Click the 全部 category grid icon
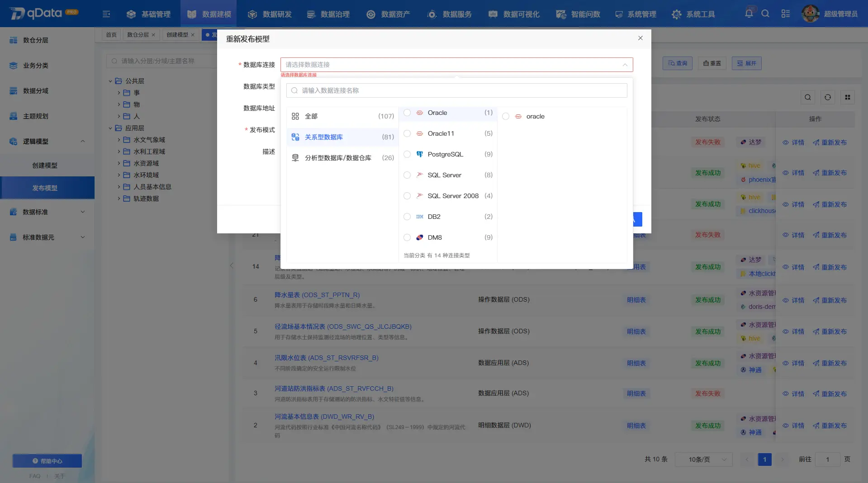Screen dimensions: 868x483 (295, 116)
